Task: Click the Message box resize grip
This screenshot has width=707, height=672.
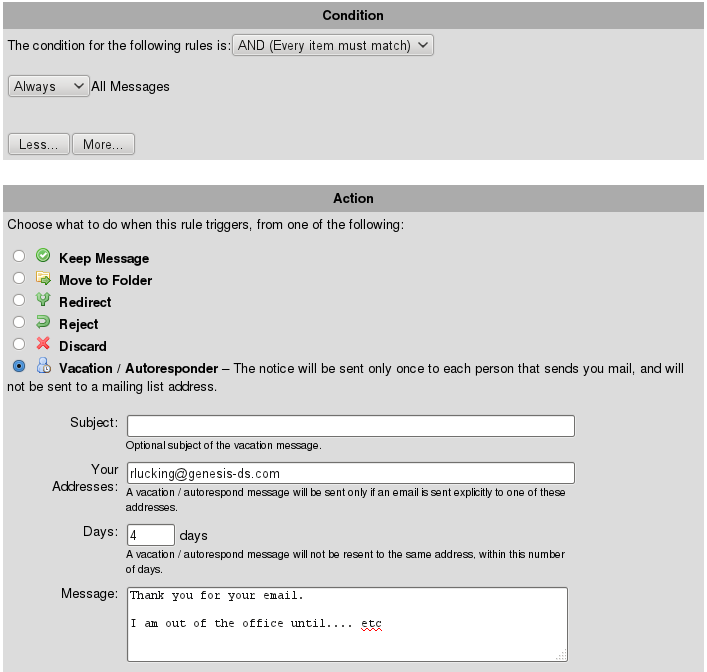Action: point(561,656)
